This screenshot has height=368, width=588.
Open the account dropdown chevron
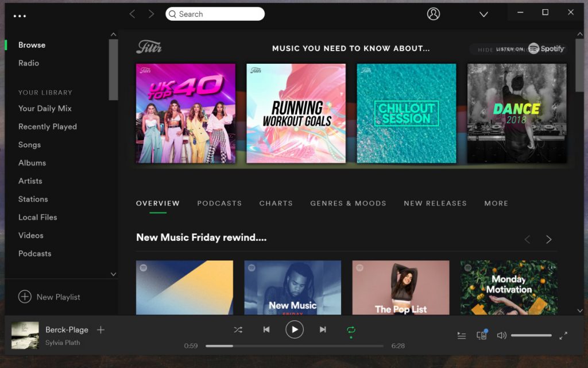click(x=483, y=14)
